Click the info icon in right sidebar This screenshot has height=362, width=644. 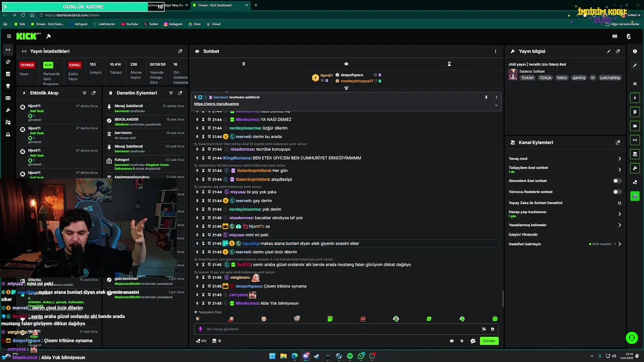pyautogui.click(x=635, y=51)
